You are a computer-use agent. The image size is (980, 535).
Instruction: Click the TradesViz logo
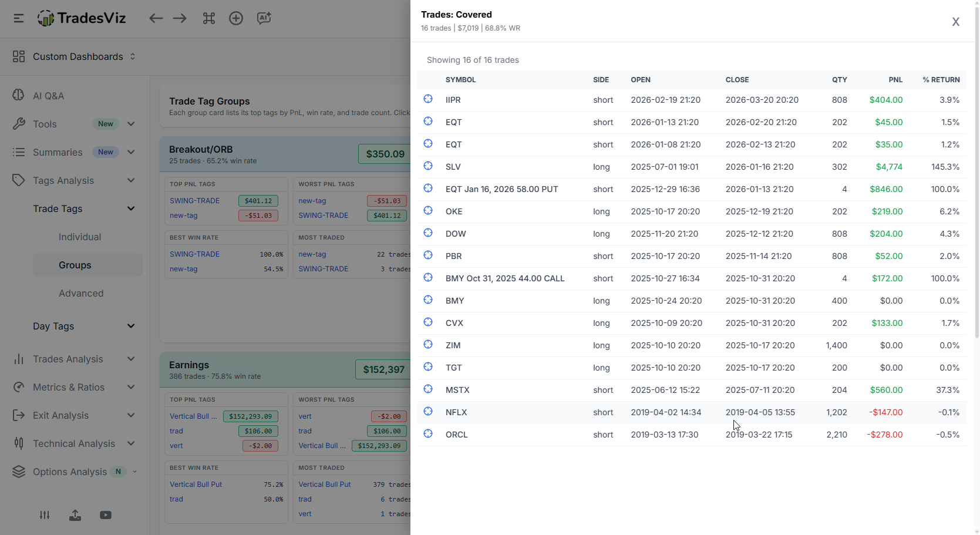(x=82, y=18)
